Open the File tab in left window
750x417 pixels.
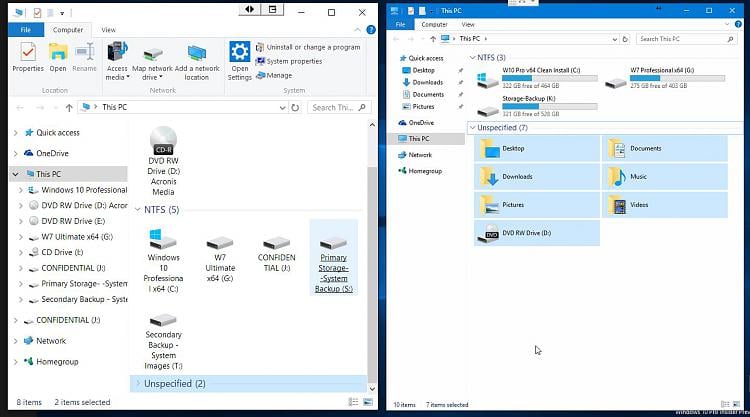click(26, 30)
